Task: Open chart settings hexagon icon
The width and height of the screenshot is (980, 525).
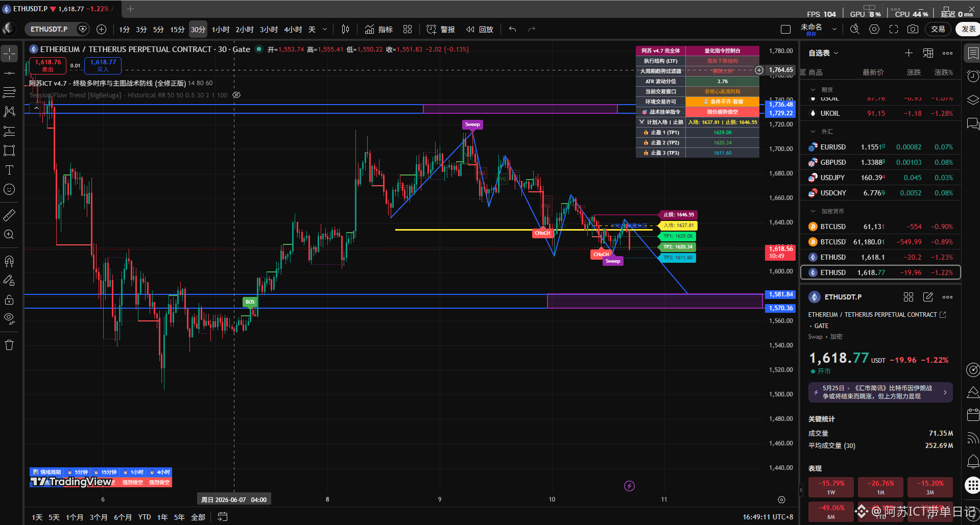Action: coord(874,30)
